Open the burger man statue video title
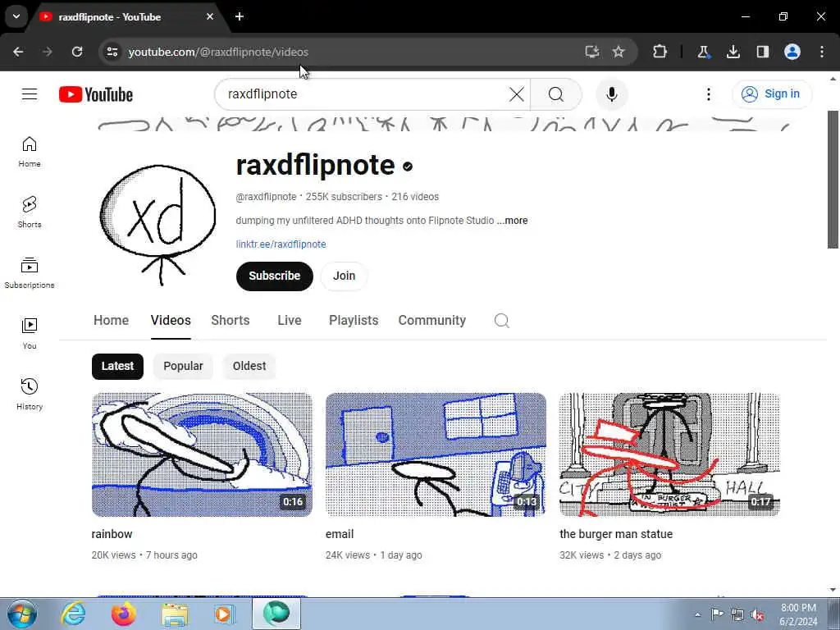840x630 pixels. coord(616,534)
